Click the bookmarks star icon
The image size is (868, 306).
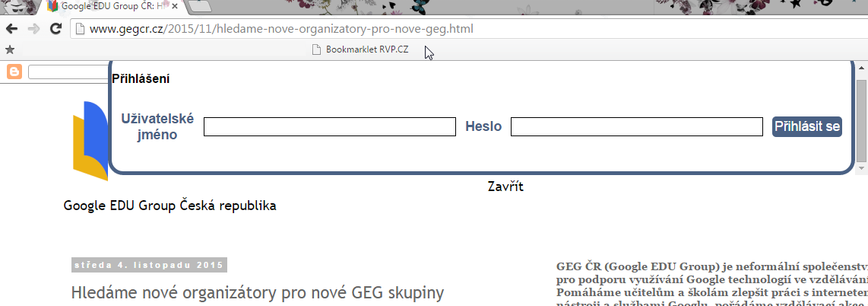pyautogui.click(x=9, y=50)
